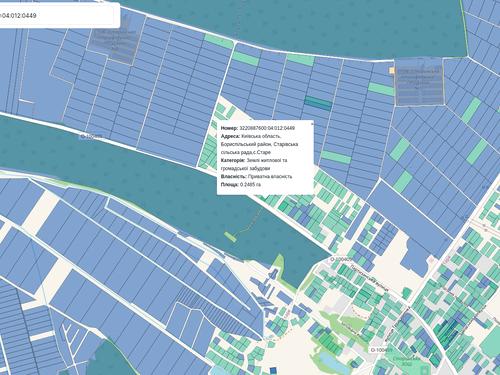Select the small dark blue square parcel at bottom
This screenshot has height=375, width=500.
click(273, 370)
